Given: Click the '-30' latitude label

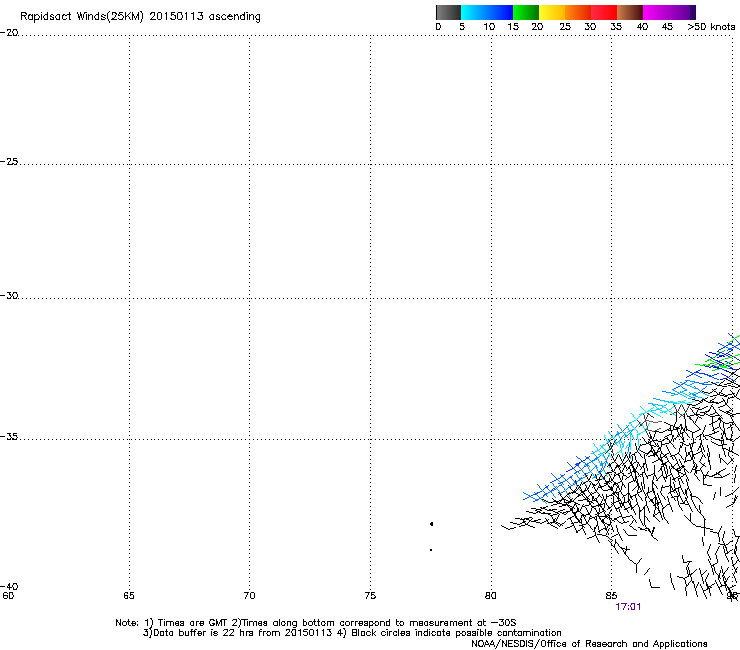Looking at the screenshot, I should click(9, 295).
